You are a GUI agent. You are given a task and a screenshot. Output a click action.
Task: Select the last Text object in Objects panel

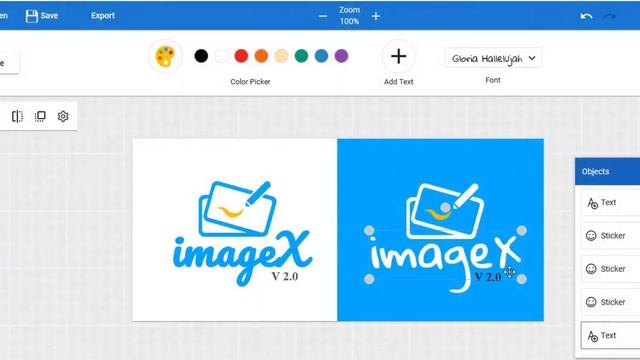click(x=610, y=336)
